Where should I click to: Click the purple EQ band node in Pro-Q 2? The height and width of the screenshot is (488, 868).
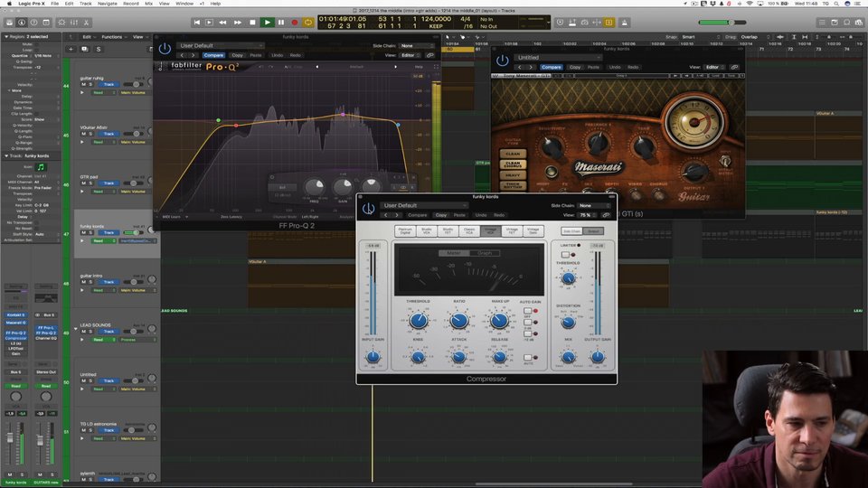tap(343, 115)
